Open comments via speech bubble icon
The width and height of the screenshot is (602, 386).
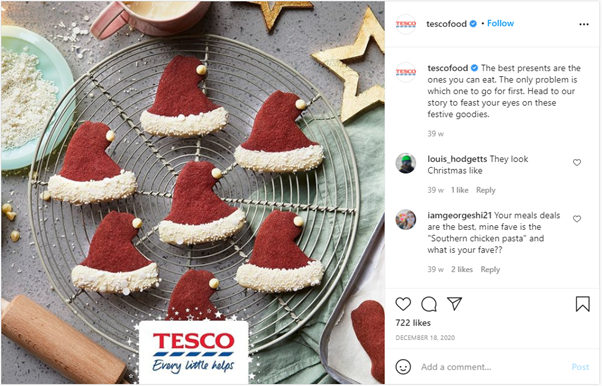coord(429,304)
